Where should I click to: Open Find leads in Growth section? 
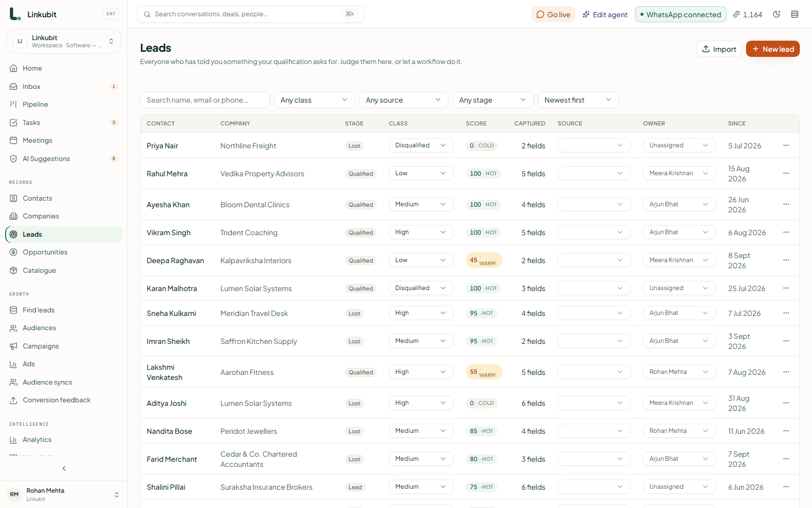63,310
